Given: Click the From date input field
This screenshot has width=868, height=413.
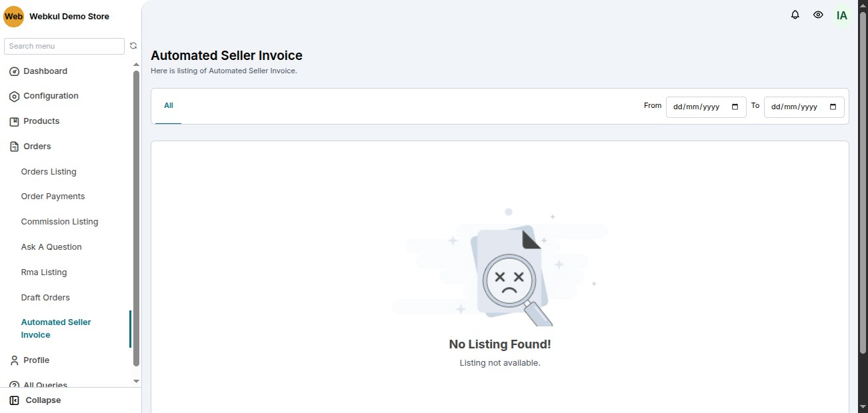Looking at the screenshot, I should click(706, 107).
